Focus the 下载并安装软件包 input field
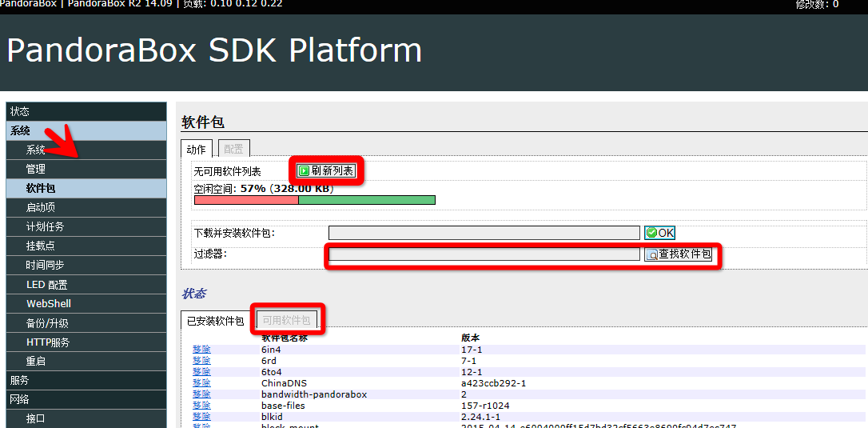 pyautogui.click(x=484, y=233)
